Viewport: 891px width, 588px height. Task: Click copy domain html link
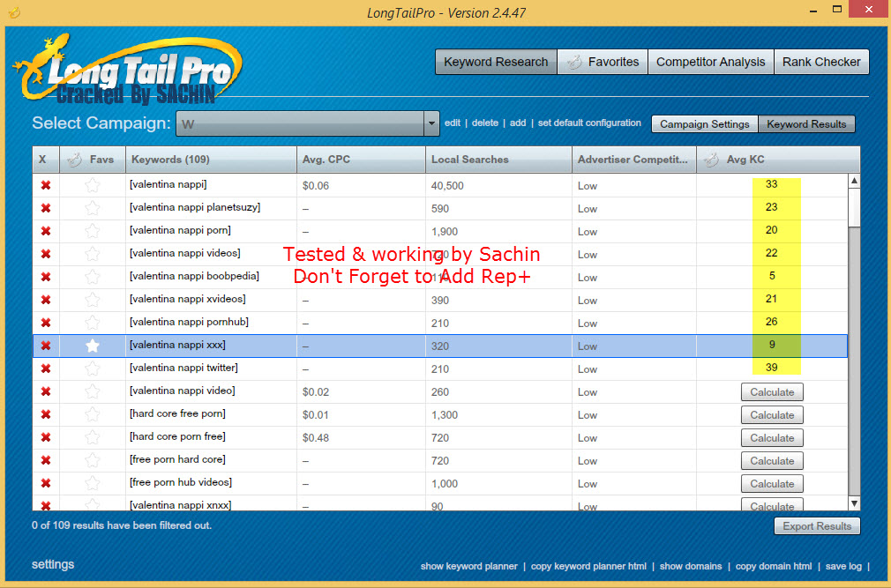tap(774, 567)
